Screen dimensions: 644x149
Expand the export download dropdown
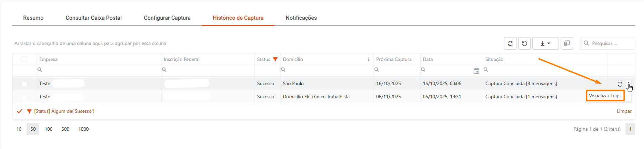[545, 43]
